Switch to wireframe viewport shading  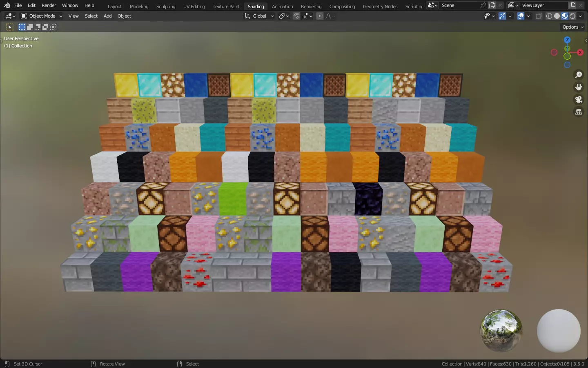pyautogui.click(x=549, y=16)
